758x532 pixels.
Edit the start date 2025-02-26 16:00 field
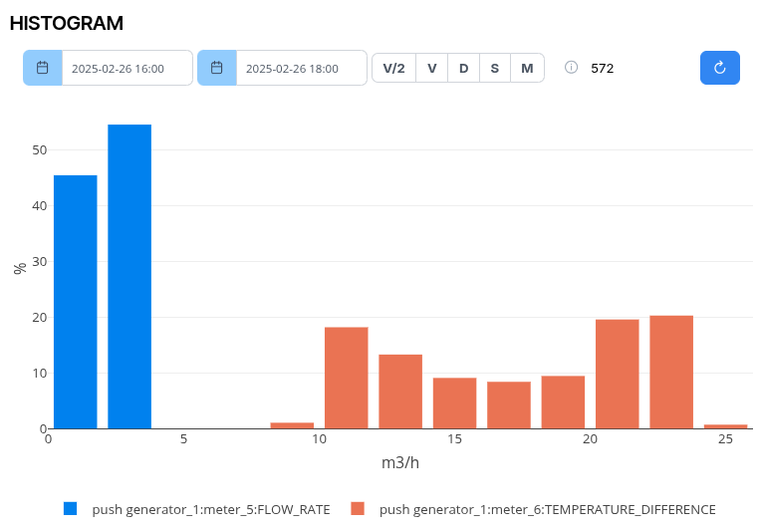click(126, 69)
